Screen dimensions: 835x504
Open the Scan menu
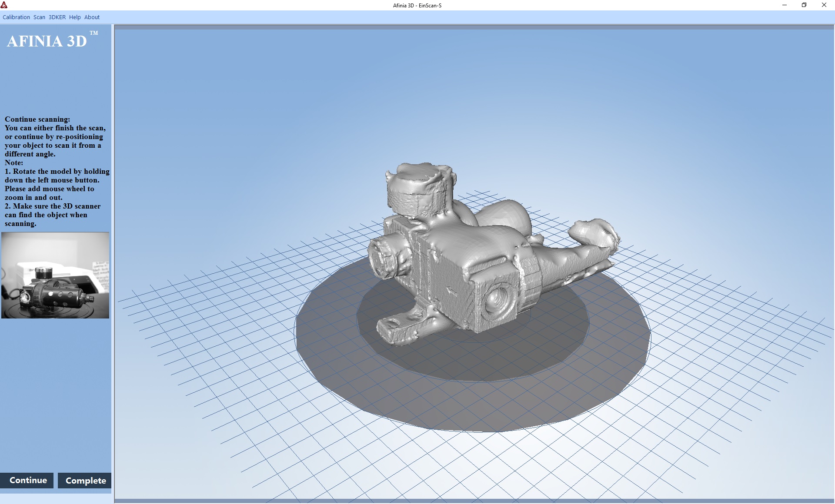39,17
